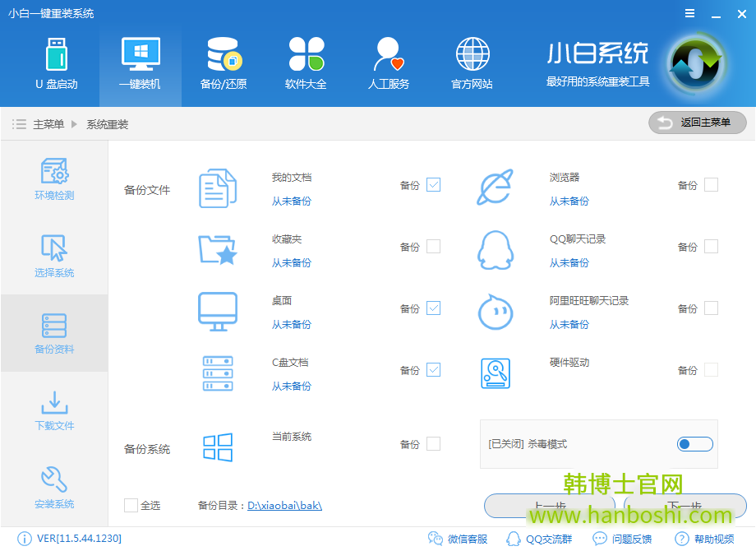Viewport: 756px width, 551px height.
Task: Switch to 环境检测 step
Action: tap(54, 178)
